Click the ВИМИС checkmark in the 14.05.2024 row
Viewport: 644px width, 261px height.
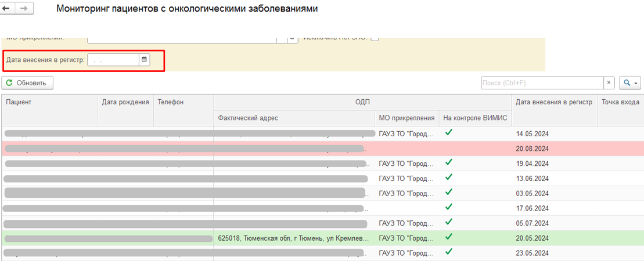[x=448, y=133]
